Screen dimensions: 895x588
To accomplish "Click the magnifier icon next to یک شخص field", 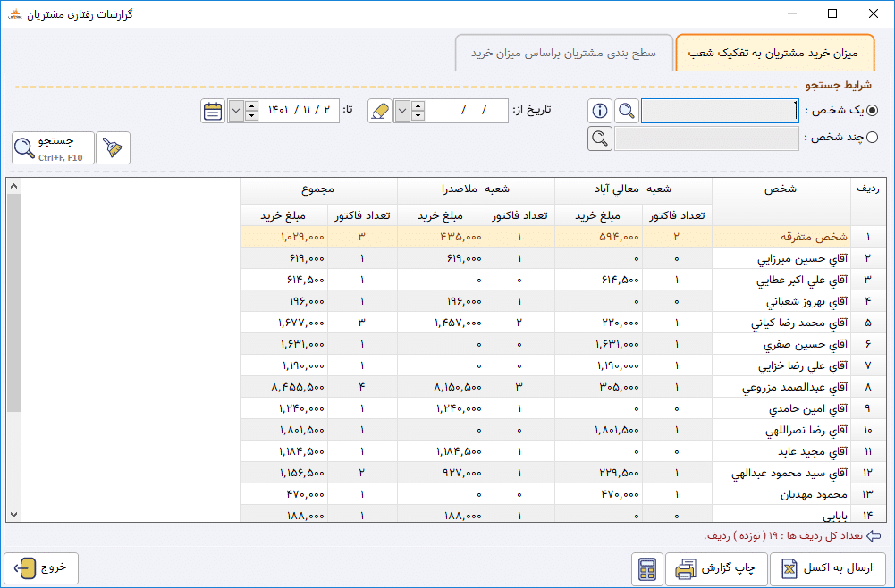I will pyautogui.click(x=627, y=111).
